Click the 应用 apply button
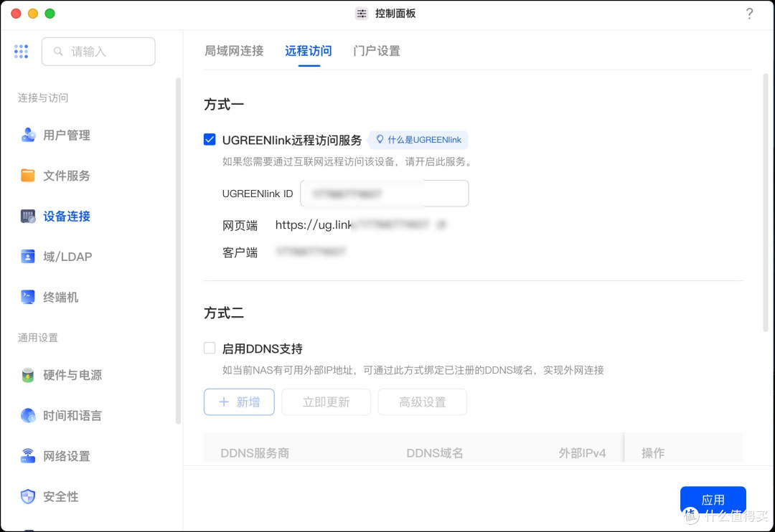The width and height of the screenshot is (775, 532). pos(713,500)
